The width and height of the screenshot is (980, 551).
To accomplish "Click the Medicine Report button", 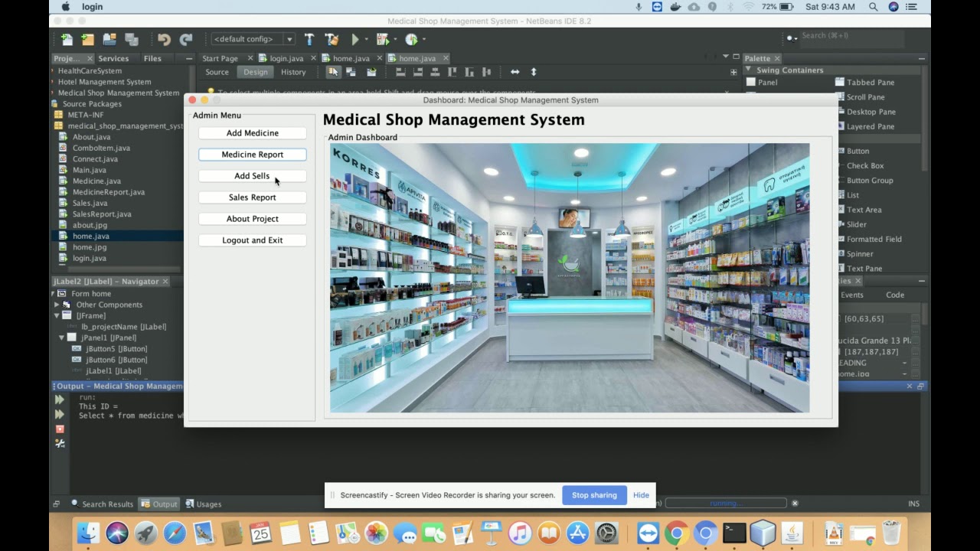I will tap(253, 155).
